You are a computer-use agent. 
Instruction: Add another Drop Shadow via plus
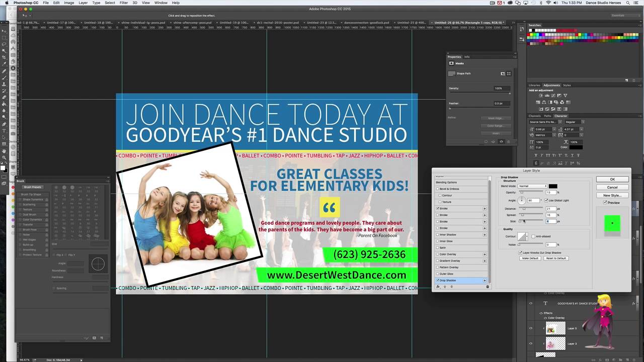pos(485,281)
